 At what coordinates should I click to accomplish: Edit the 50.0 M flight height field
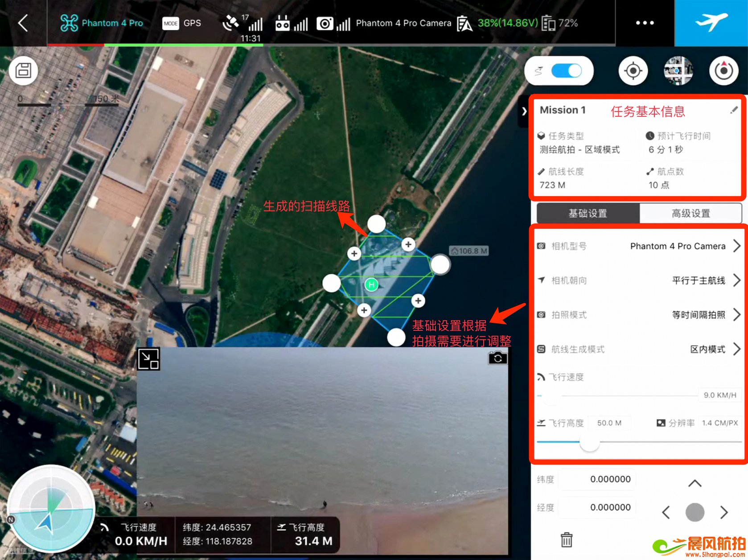point(609,423)
